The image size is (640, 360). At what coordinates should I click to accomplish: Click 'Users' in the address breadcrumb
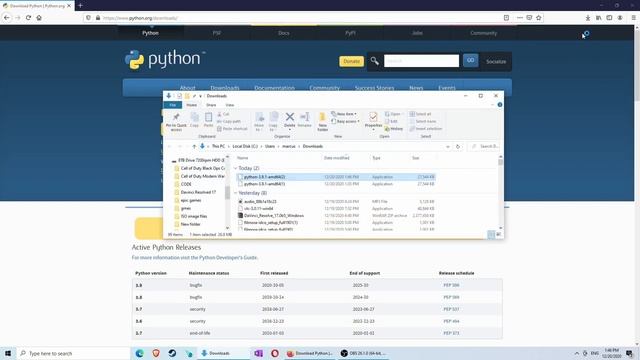tap(270, 146)
